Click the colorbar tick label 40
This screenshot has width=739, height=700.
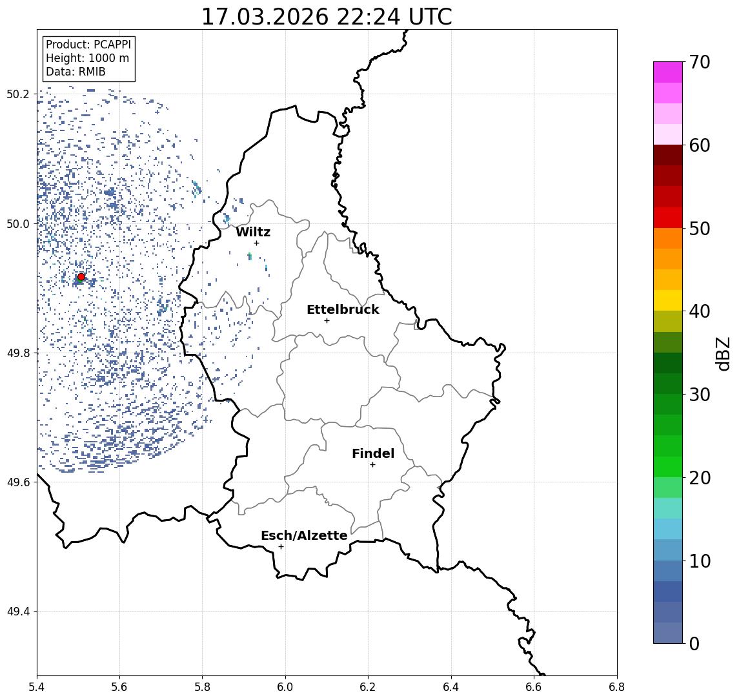coord(700,311)
